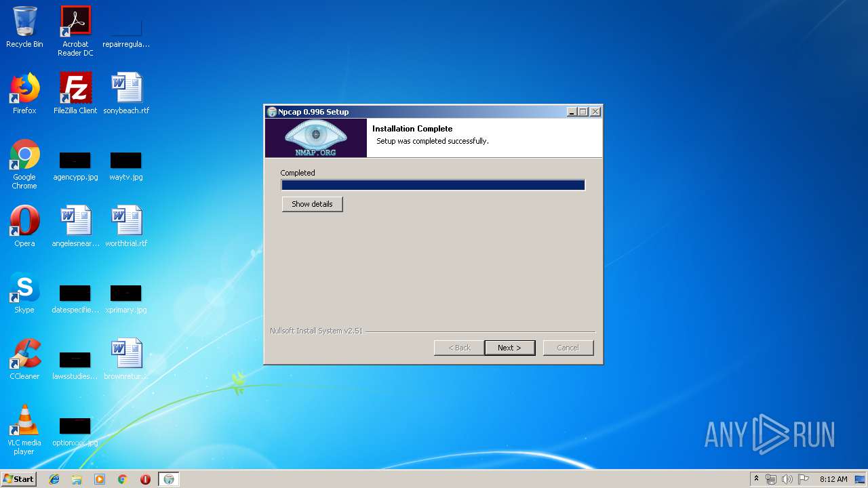Open the Recycle Bin desktop icon
The width and height of the screenshot is (868, 488).
tap(24, 27)
